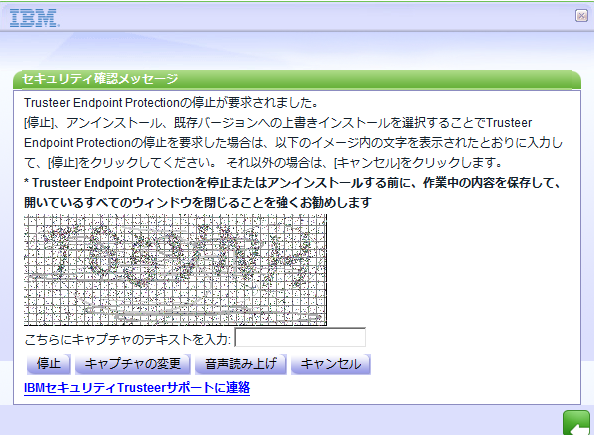Screen dimensions: 594x435
Task: Click the 音声読み上げ button
Action: click(241, 364)
